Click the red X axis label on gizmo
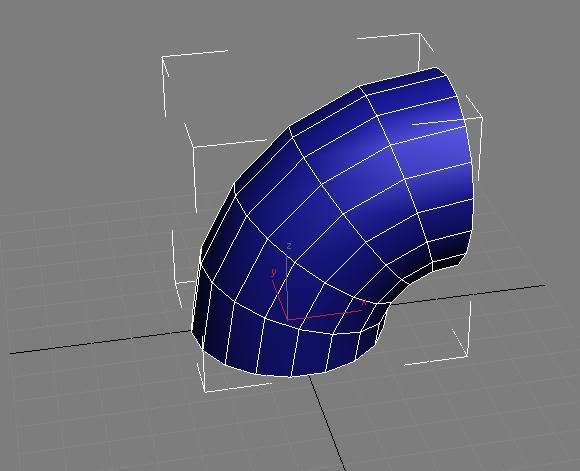Image resolution: width=580 pixels, height=471 pixels. click(364, 302)
